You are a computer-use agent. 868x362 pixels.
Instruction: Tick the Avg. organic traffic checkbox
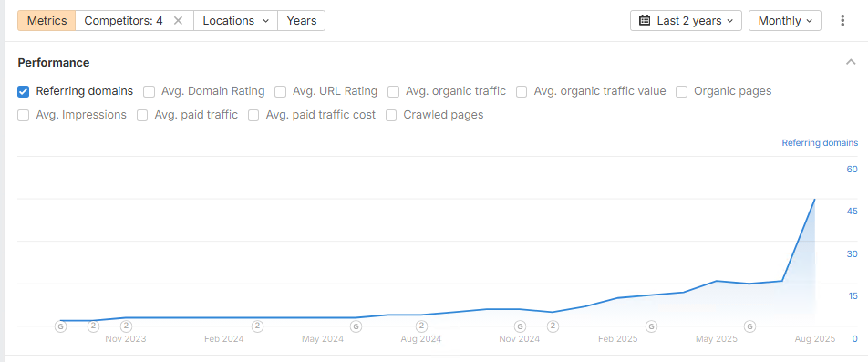(393, 91)
